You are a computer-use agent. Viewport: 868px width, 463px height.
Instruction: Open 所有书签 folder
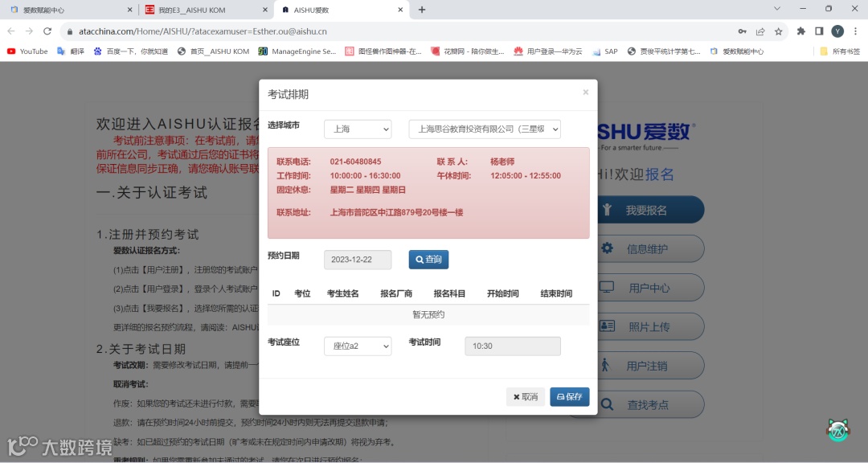pos(841,51)
